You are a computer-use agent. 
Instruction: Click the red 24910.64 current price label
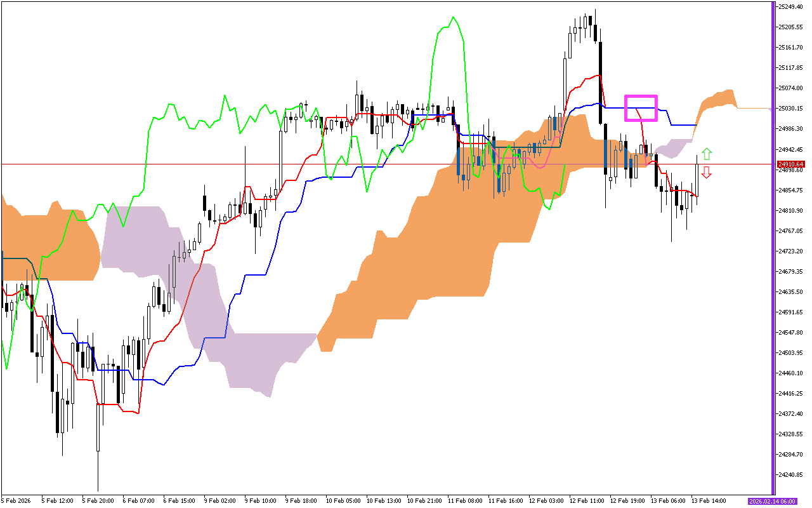pos(790,164)
